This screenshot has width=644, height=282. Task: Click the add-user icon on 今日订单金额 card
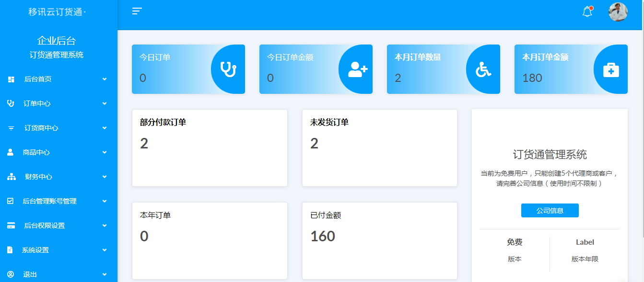pyautogui.click(x=357, y=69)
